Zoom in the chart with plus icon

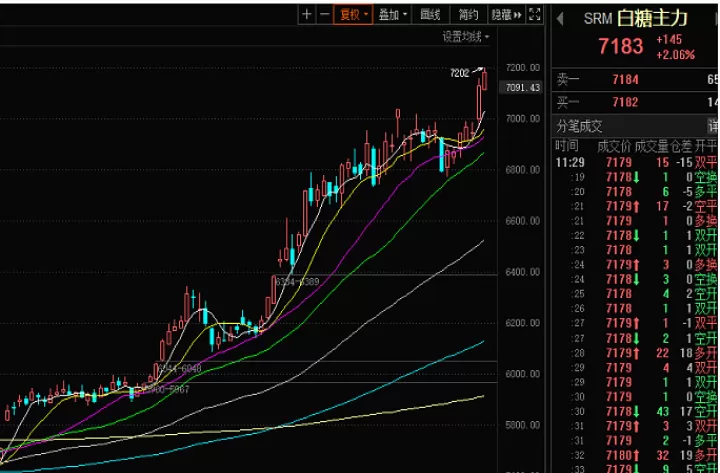tap(307, 15)
